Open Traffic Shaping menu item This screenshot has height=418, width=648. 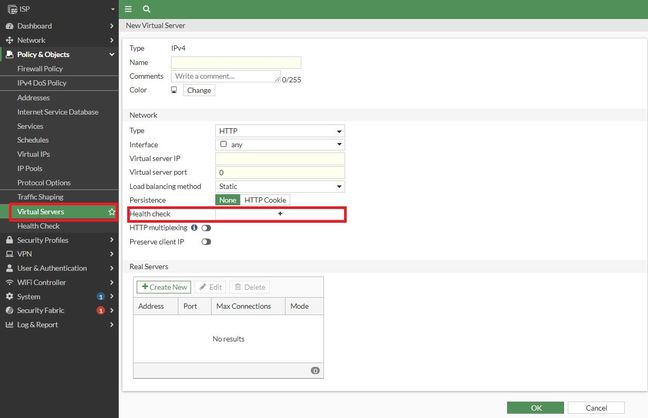point(40,197)
